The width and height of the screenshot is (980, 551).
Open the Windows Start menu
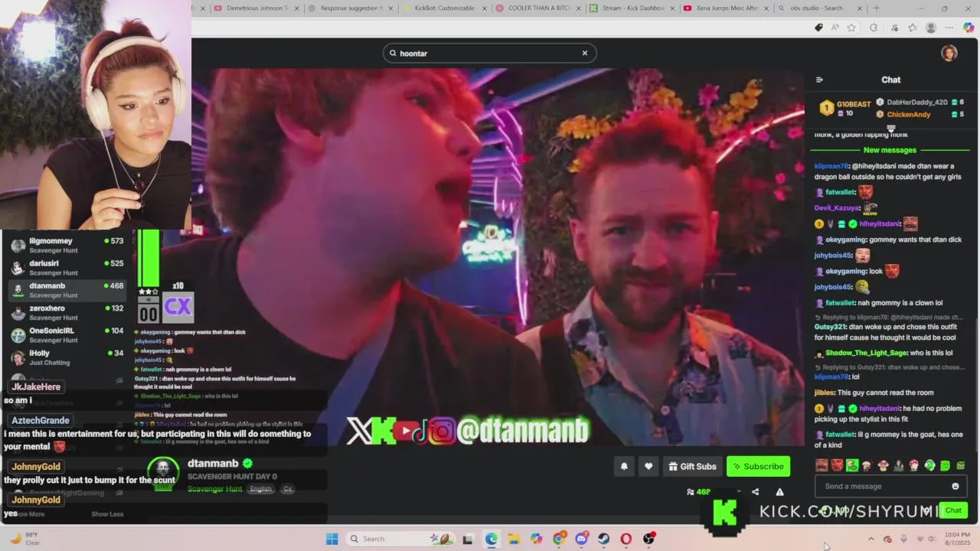click(332, 539)
